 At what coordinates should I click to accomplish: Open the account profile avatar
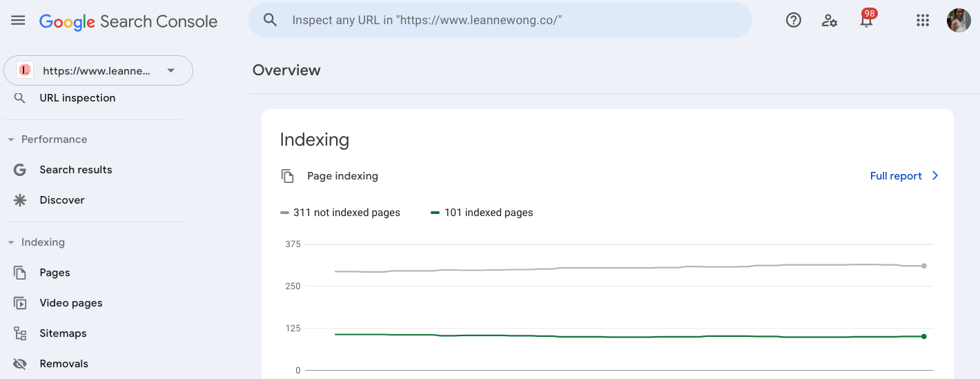pyautogui.click(x=959, y=20)
